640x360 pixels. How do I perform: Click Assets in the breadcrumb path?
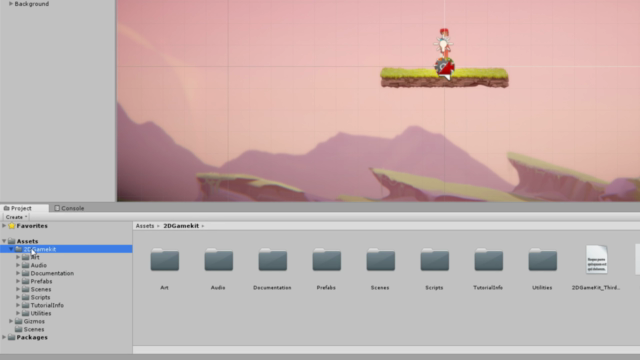[145, 226]
